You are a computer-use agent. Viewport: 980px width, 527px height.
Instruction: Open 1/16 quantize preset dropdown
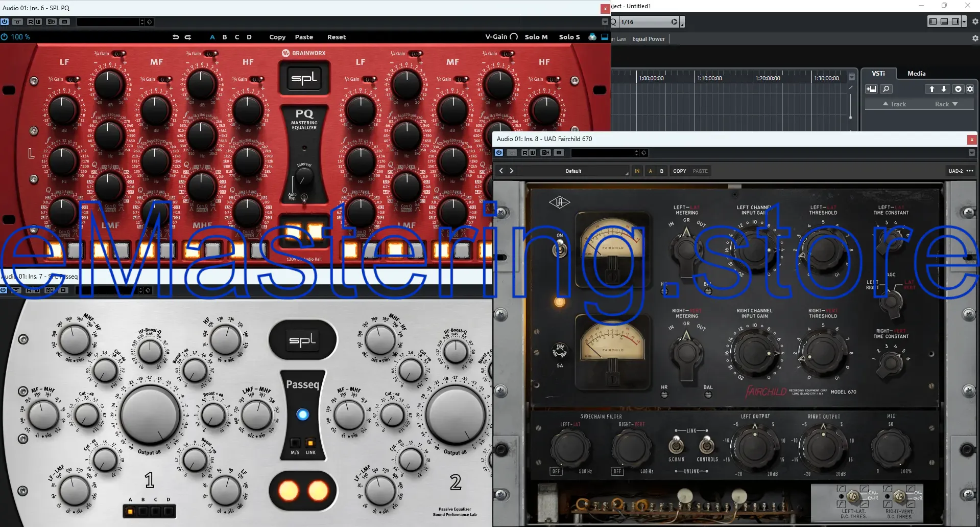649,22
